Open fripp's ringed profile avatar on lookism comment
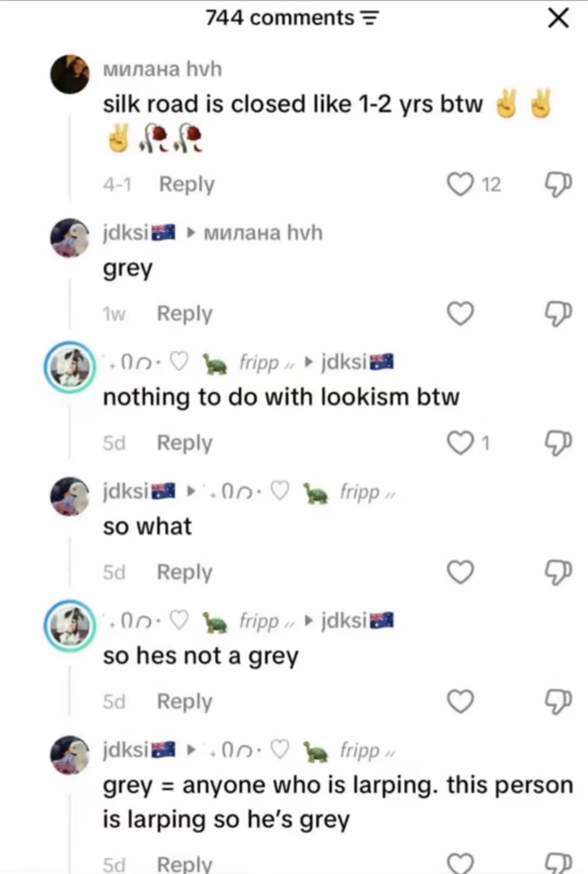The width and height of the screenshot is (588, 874). coord(70,367)
